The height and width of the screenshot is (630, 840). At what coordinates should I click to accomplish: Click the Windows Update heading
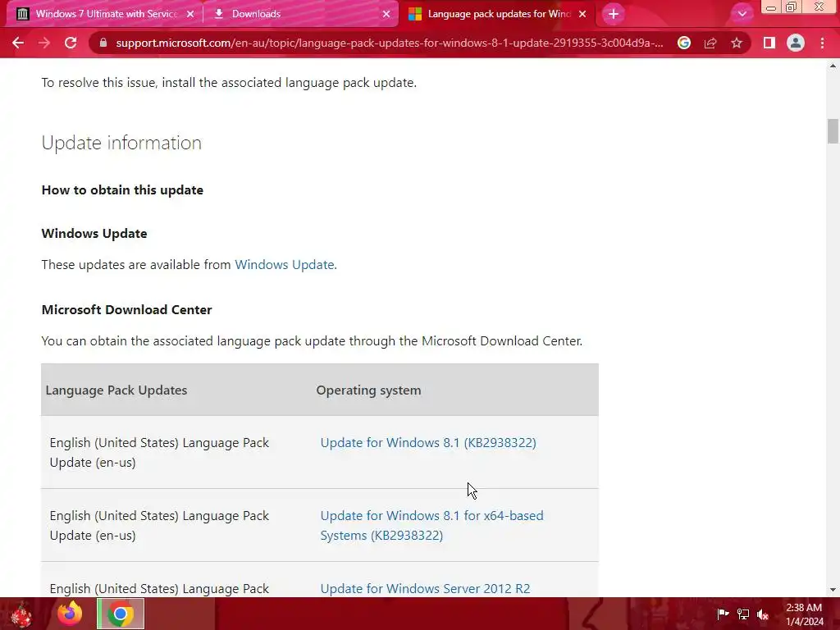click(x=94, y=234)
